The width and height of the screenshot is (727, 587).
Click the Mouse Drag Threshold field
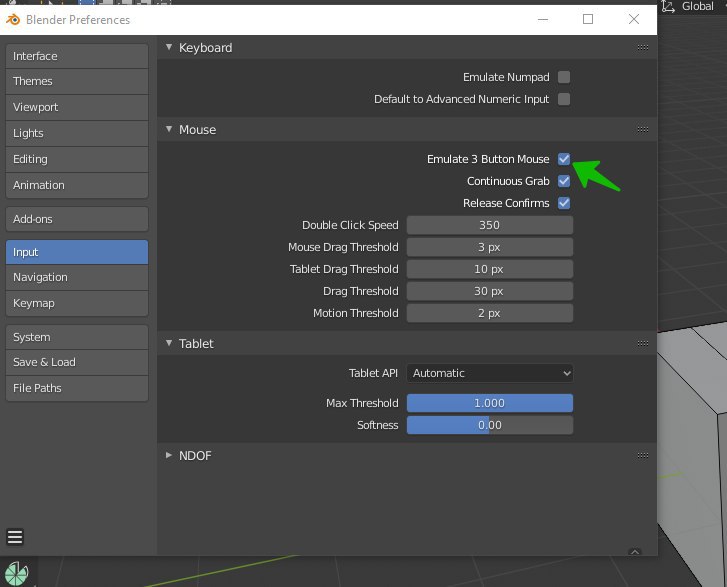click(490, 247)
